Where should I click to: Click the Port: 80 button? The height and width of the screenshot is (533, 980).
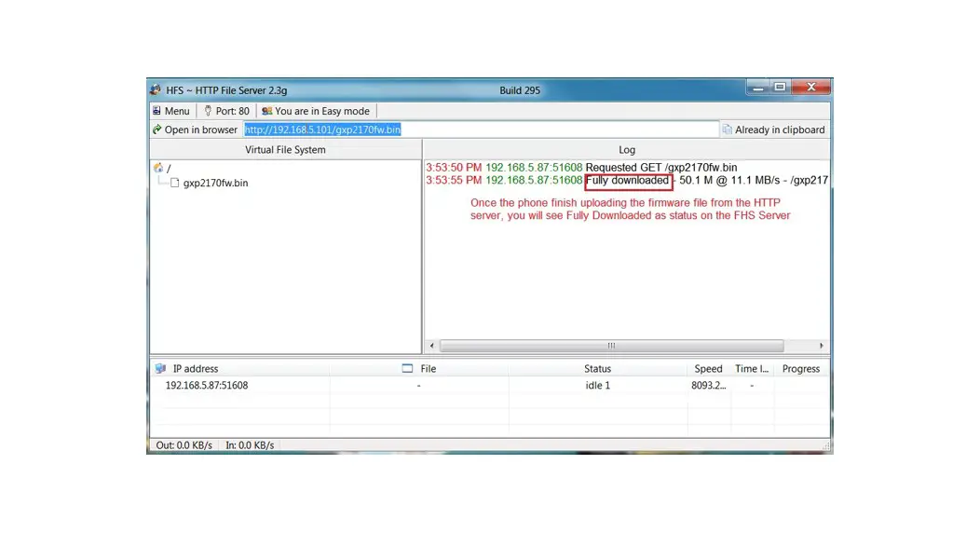(x=226, y=111)
